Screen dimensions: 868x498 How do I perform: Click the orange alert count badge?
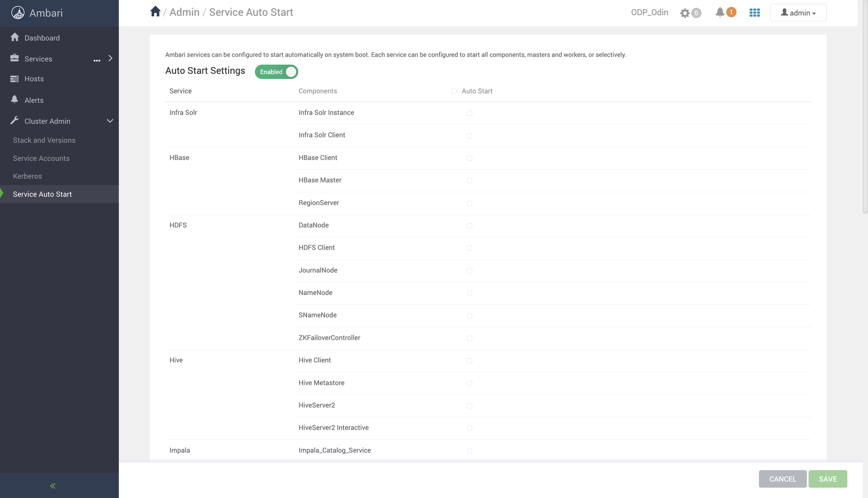[x=731, y=12]
